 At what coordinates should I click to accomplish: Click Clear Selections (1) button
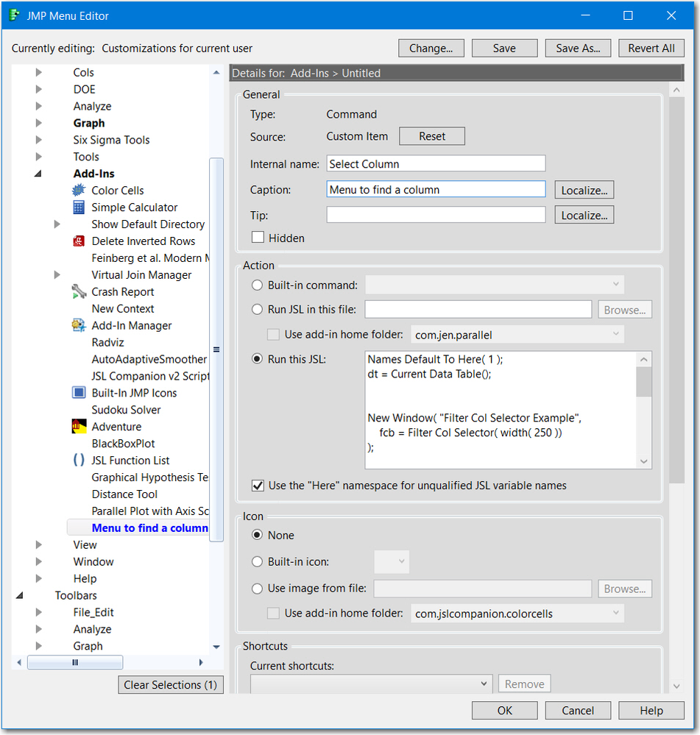(x=171, y=685)
